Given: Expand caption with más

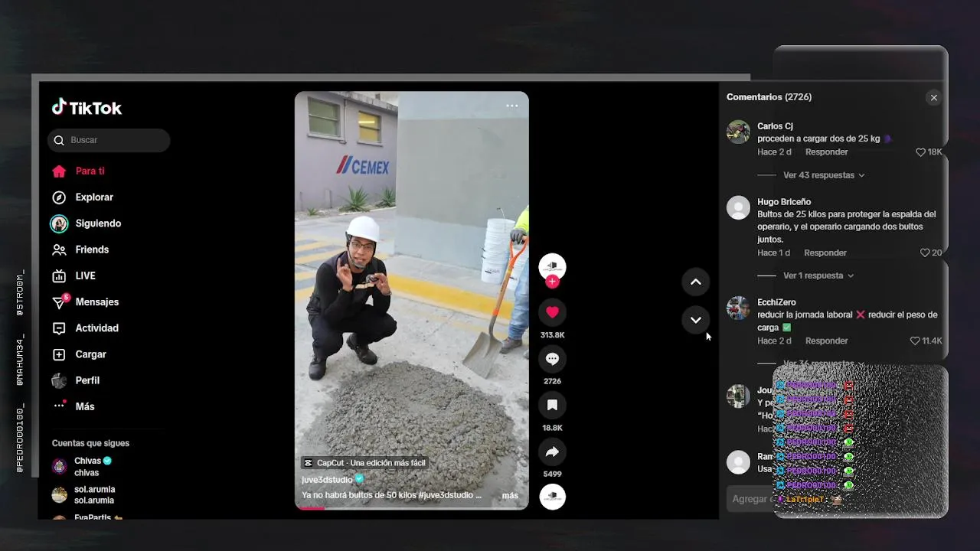Looking at the screenshot, I should click(x=510, y=496).
